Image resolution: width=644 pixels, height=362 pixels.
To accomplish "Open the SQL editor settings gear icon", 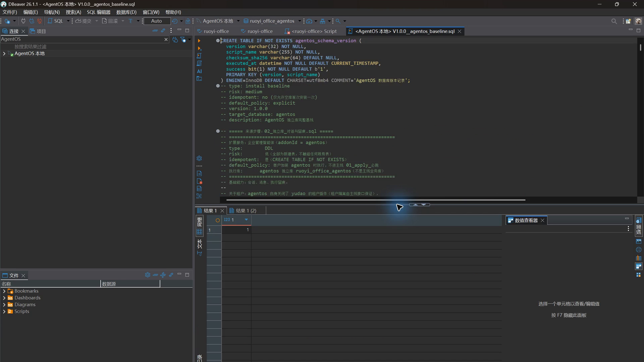I will 199,158.
